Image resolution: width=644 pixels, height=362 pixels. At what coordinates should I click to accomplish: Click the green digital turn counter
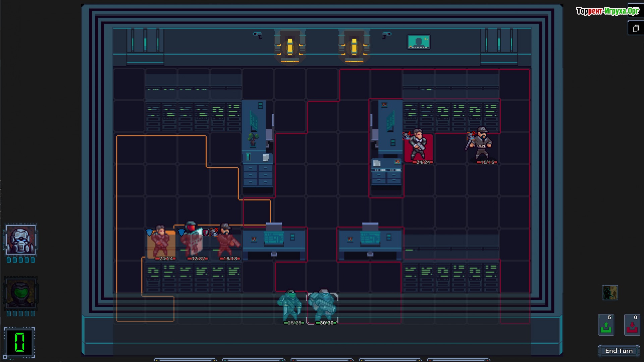(19, 342)
